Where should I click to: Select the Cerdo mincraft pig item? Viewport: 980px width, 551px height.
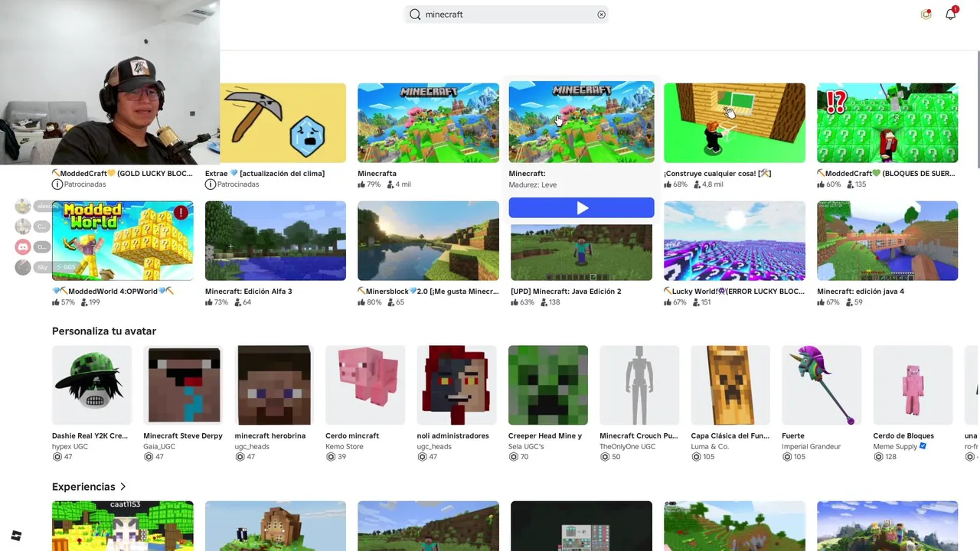(x=365, y=385)
